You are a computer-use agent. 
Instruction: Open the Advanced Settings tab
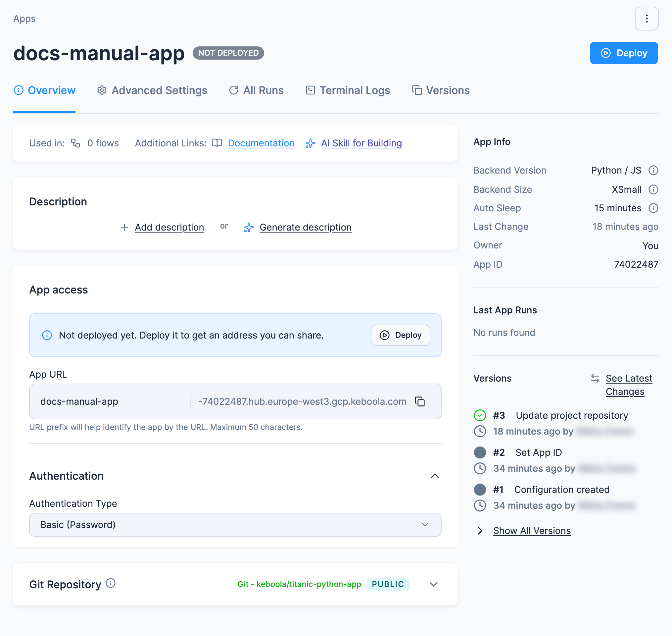pos(152,90)
